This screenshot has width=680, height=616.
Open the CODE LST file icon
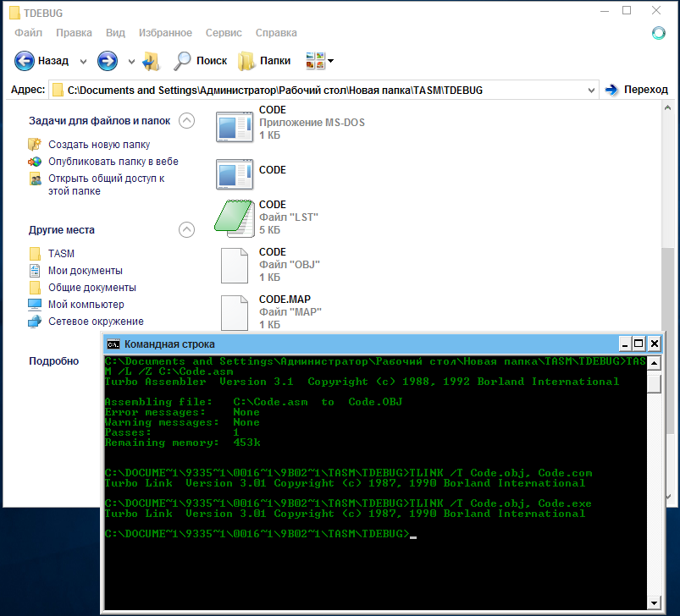235,217
